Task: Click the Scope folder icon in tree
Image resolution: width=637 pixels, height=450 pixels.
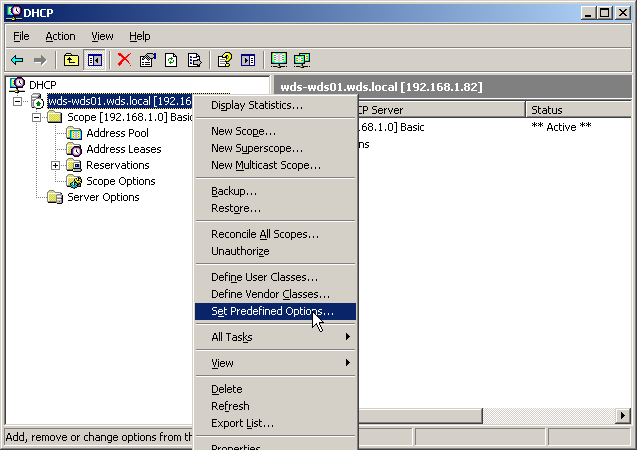Action: pos(54,117)
